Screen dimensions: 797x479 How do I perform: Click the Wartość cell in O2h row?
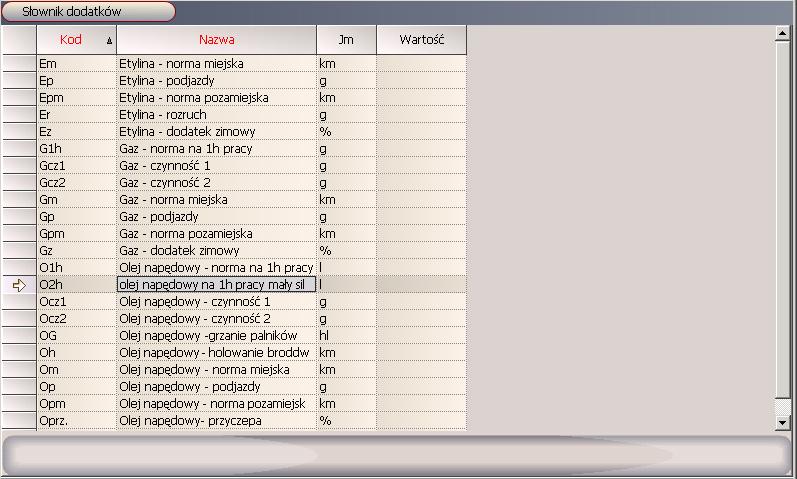[x=421, y=285]
